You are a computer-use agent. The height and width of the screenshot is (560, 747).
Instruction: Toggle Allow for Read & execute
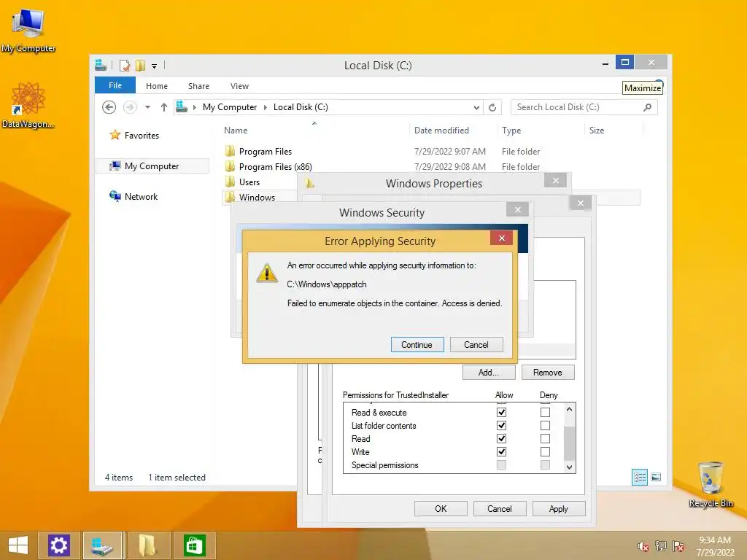pyautogui.click(x=501, y=413)
